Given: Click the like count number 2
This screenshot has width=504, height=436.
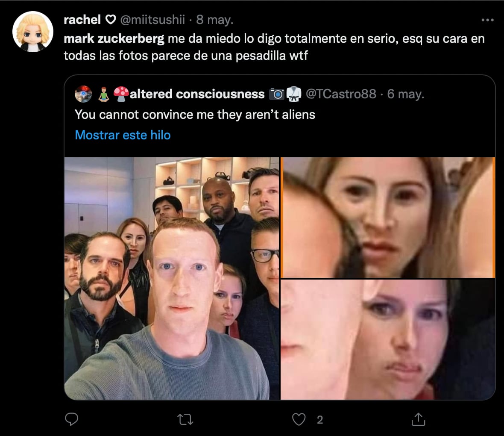Looking at the screenshot, I should tap(320, 420).
